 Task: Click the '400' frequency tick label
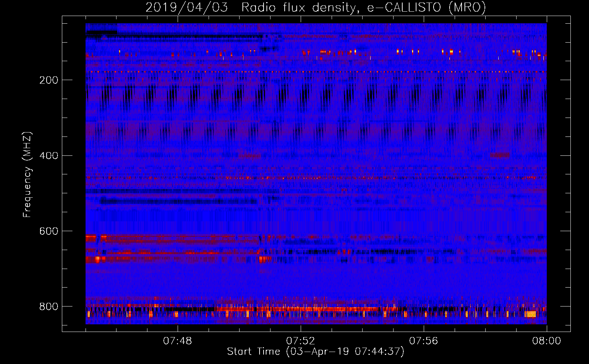click(x=49, y=156)
